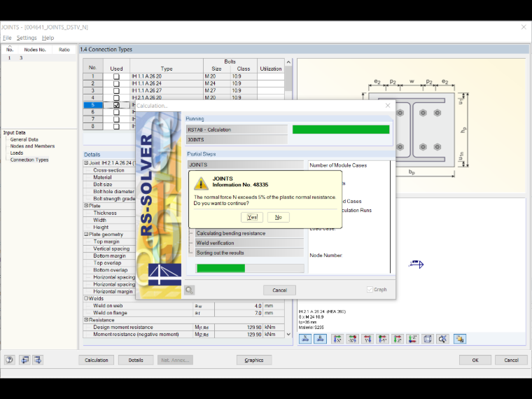The height and width of the screenshot is (399, 532).
Task: Check the Used box for row 1
Action: click(116, 77)
